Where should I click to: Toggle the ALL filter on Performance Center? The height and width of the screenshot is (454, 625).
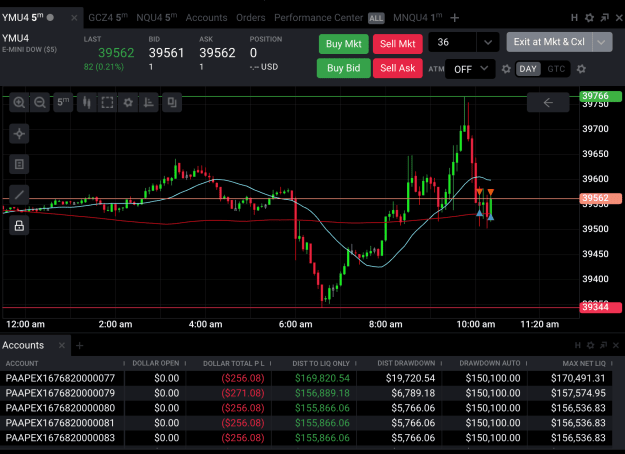376,18
